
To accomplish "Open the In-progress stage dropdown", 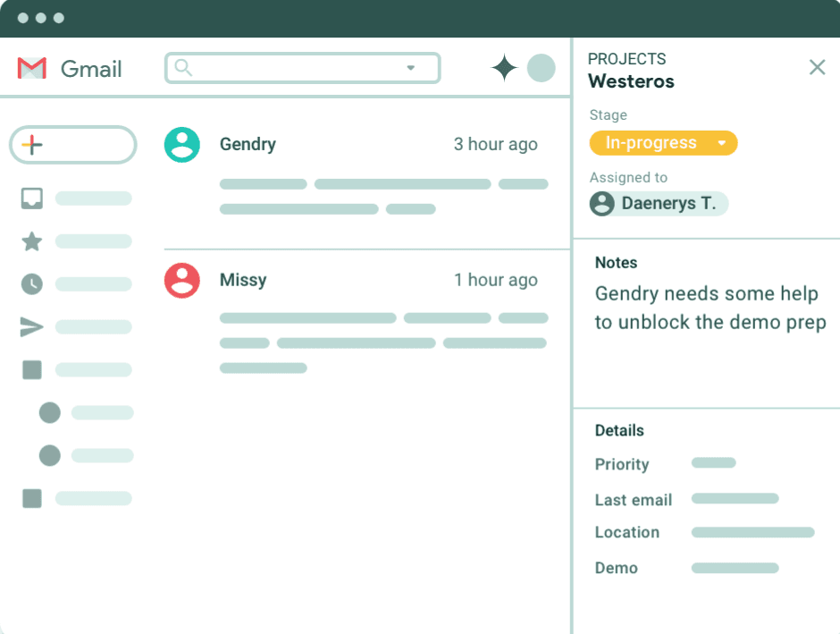I will (x=663, y=143).
